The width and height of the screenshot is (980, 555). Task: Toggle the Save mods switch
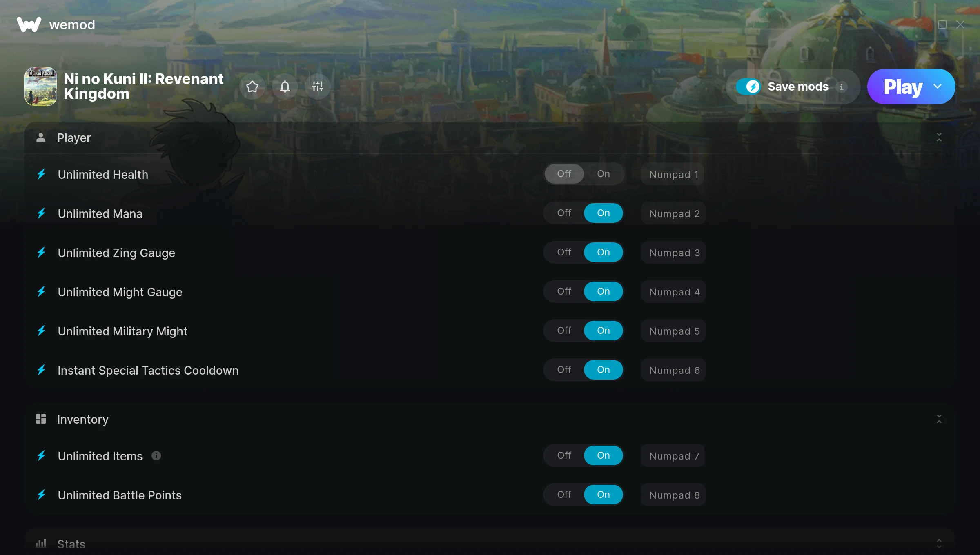748,87
